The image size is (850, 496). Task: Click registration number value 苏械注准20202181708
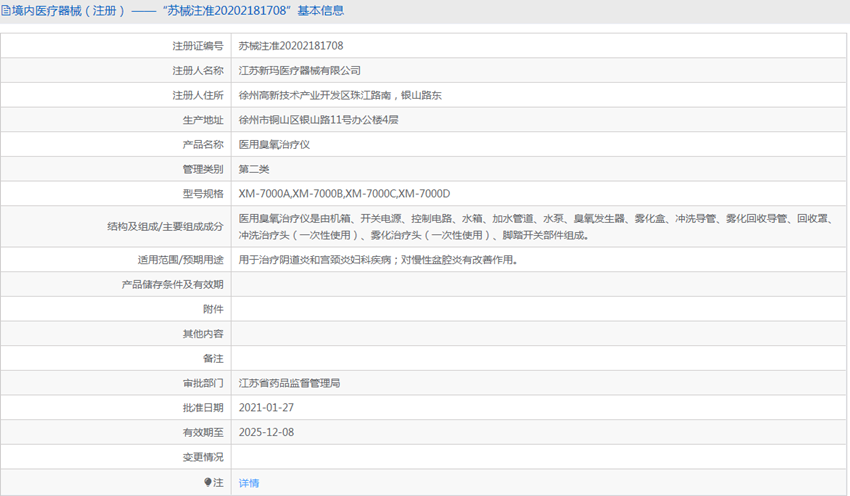click(x=291, y=46)
